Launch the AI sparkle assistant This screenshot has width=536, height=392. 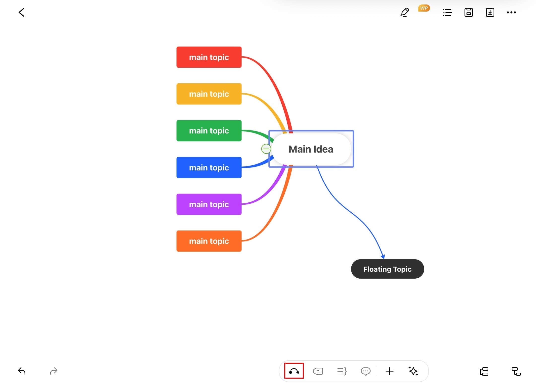pos(413,371)
